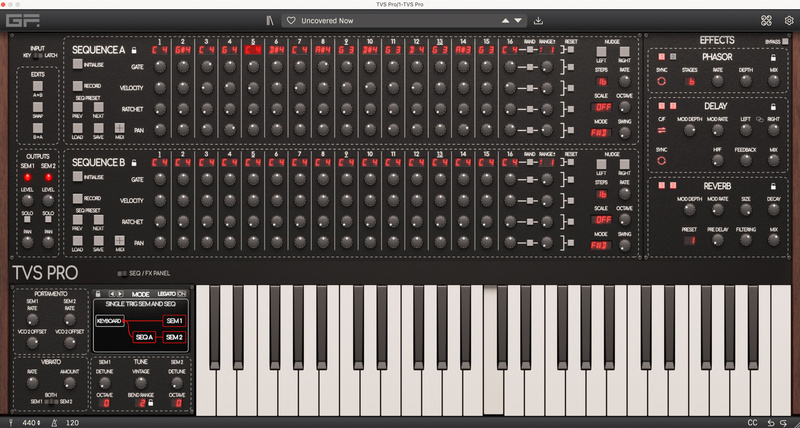
Task: Favorite the preset with the heart icon
Action: (x=291, y=21)
